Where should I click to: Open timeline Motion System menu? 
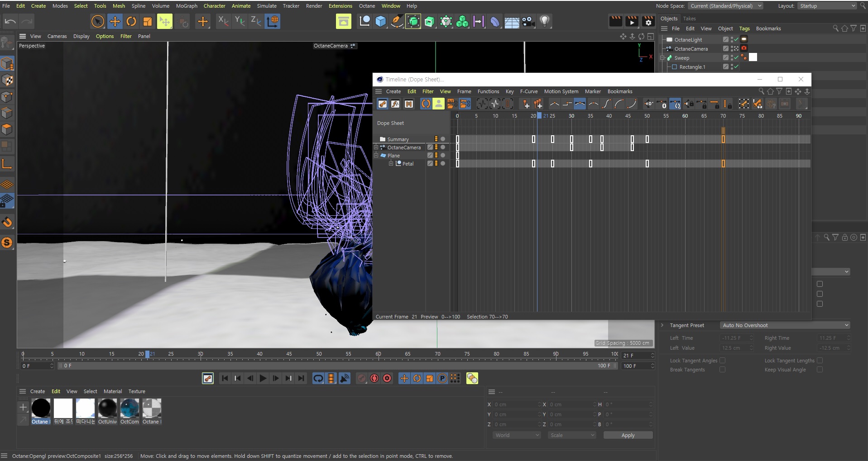pyautogui.click(x=561, y=91)
